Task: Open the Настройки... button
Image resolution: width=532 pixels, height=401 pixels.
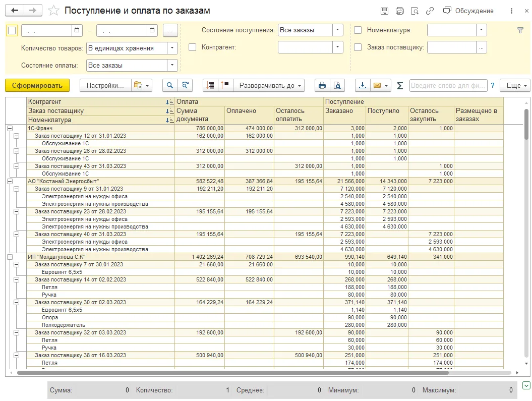Action: (x=105, y=85)
